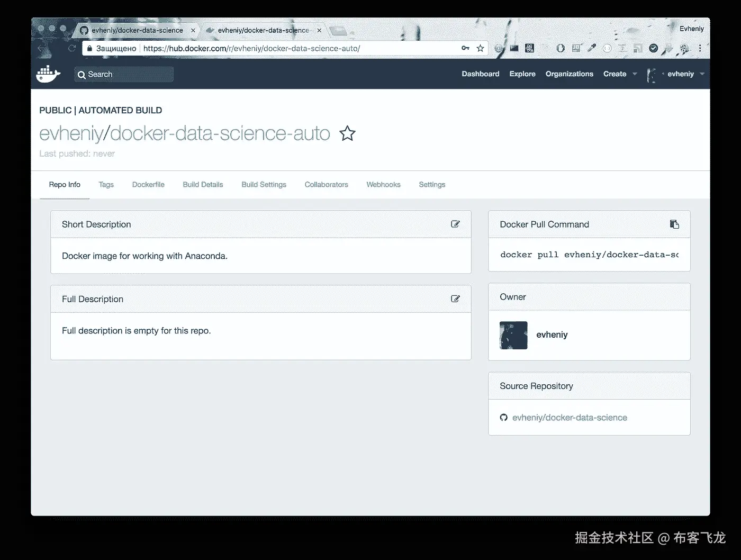Click the film reel extension icon
741x560 pixels.
coord(684,49)
